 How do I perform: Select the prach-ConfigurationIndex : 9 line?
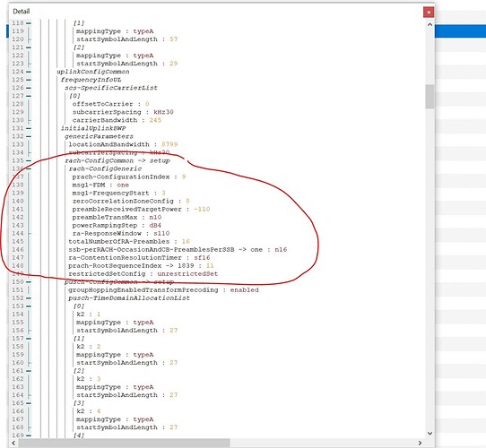(x=129, y=177)
